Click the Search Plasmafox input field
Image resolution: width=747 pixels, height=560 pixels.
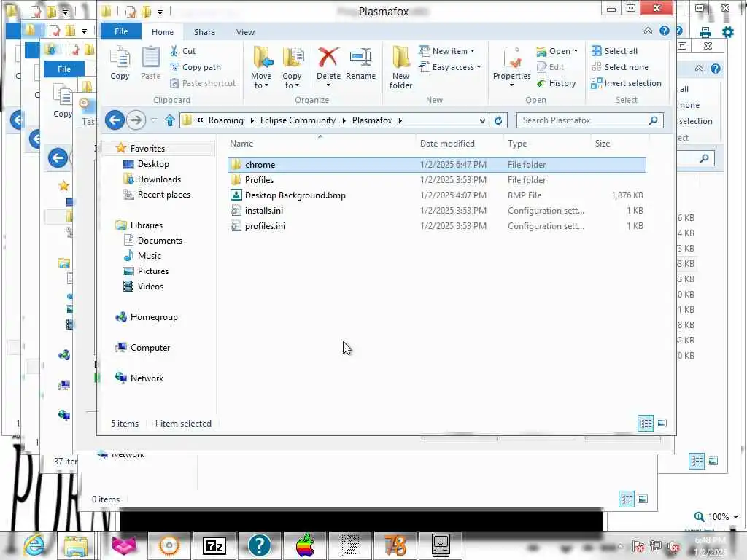(x=589, y=120)
